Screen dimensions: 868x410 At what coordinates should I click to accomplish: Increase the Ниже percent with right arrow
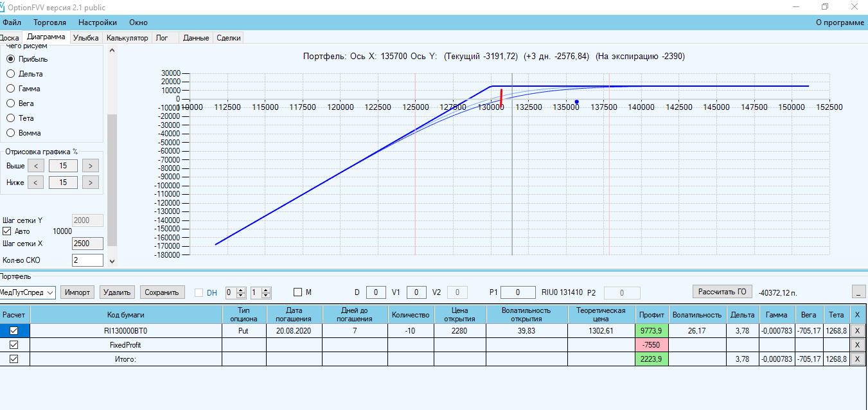tap(91, 183)
